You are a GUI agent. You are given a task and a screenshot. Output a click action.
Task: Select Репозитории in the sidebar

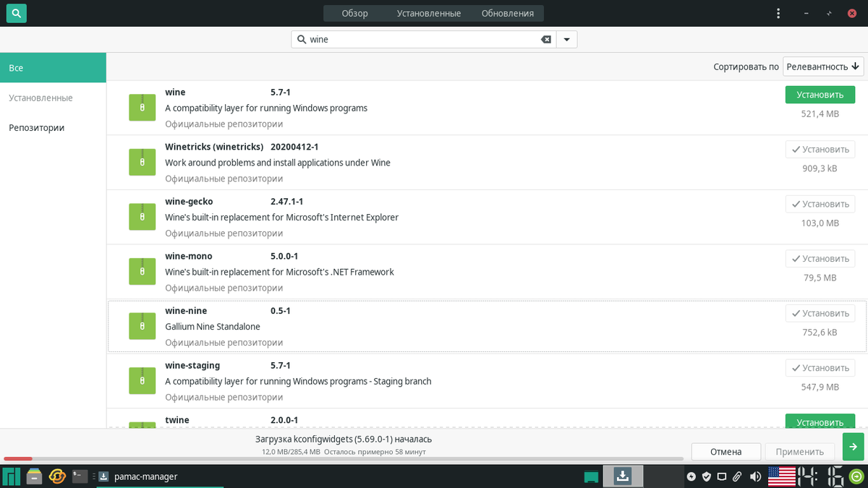pos(53,127)
